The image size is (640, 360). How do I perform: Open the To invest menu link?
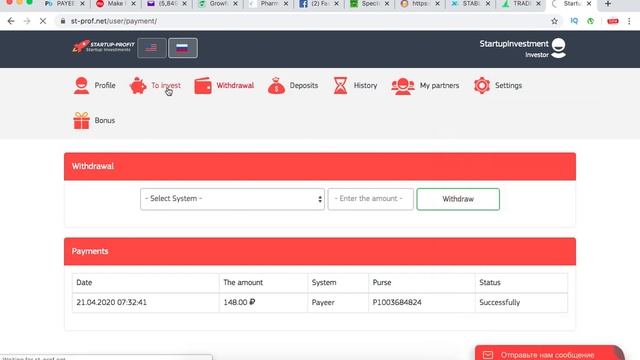(166, 86)
